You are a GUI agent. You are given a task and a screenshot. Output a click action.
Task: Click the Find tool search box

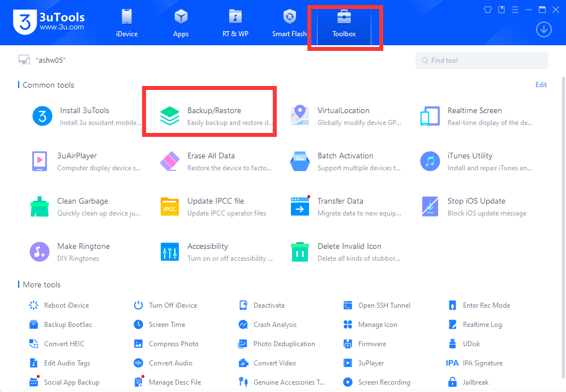tap(481, 60)
